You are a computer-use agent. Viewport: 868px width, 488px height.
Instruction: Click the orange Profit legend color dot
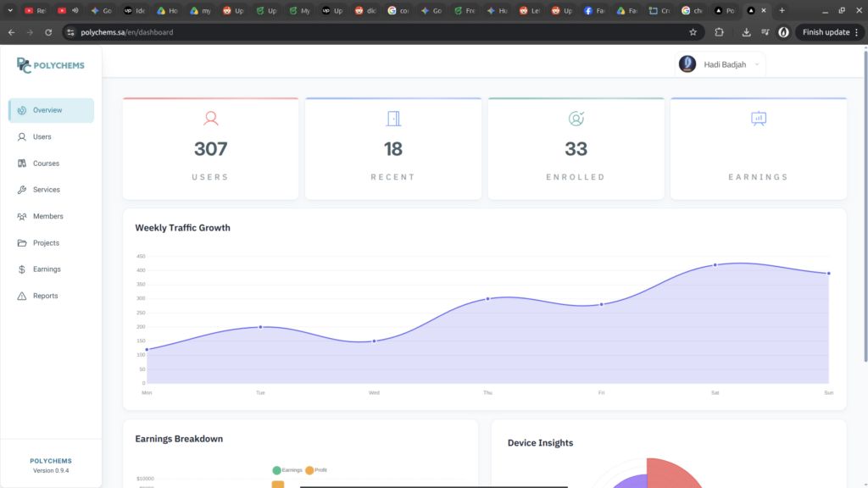tap(309, 470)
